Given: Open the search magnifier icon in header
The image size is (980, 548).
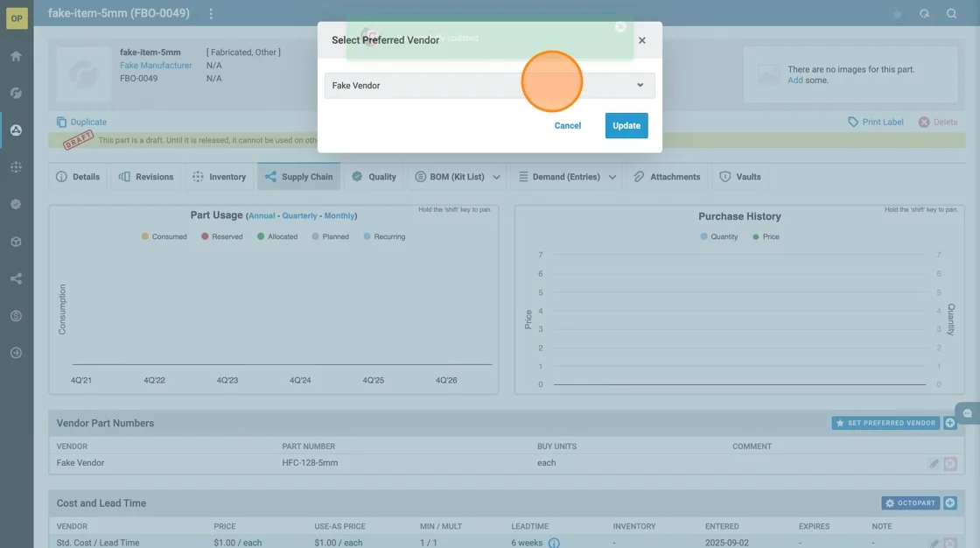Looking at the screenshot, I should [x=951, y=14].
